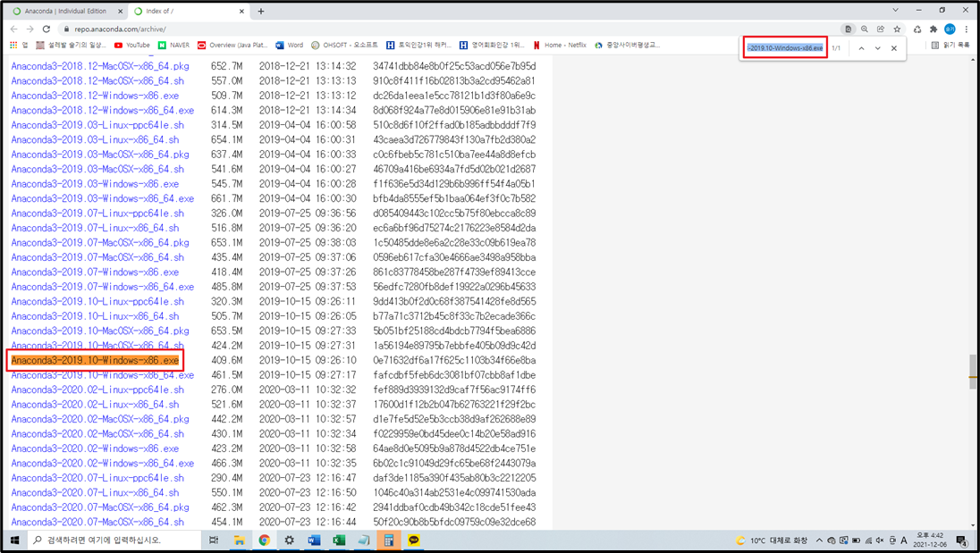Click the address bar URL

(120, 29)
